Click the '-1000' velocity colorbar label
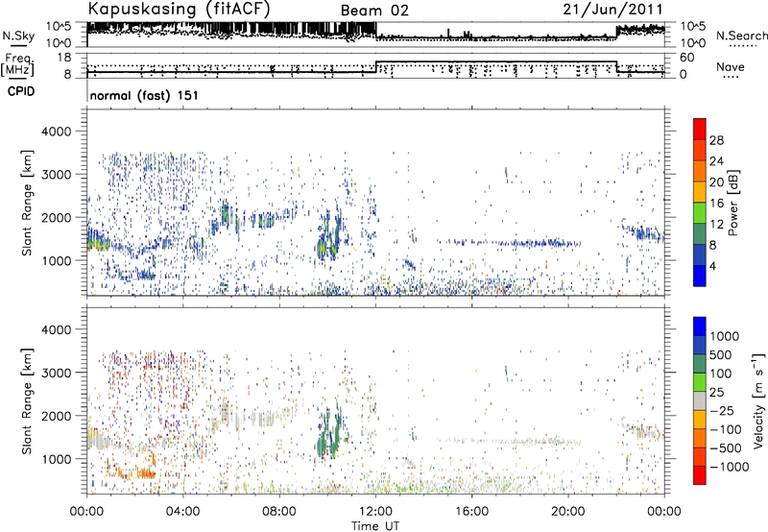This screenshot has height=532, width=768. tap(729, 467)
